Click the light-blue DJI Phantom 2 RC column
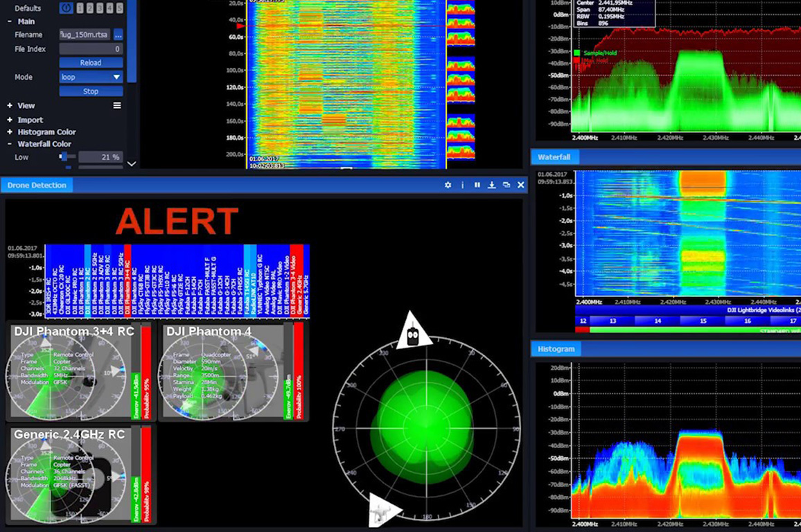This screenshot has width=801, height=532. coord(87,281)
